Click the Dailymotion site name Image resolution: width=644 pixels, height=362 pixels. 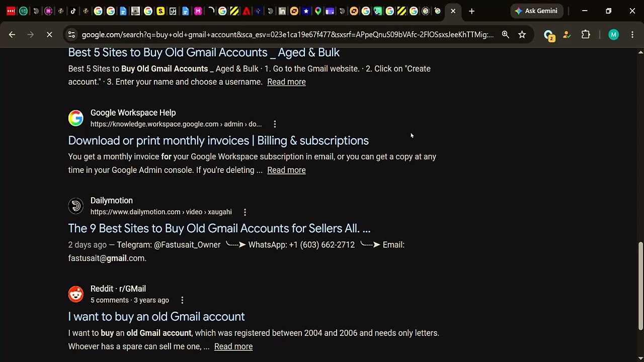112,201
